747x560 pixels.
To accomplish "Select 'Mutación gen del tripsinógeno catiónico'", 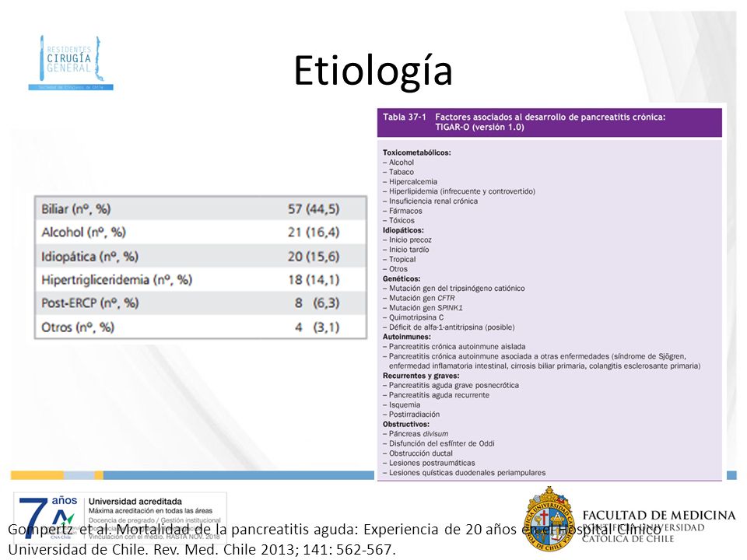I will point(454,289).
